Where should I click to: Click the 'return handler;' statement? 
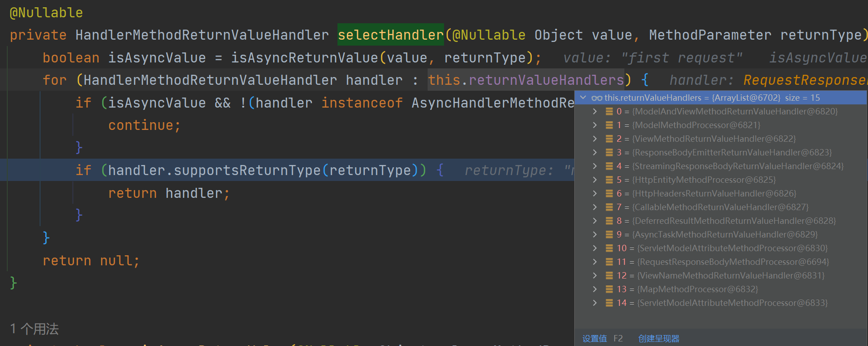(169, 193)
